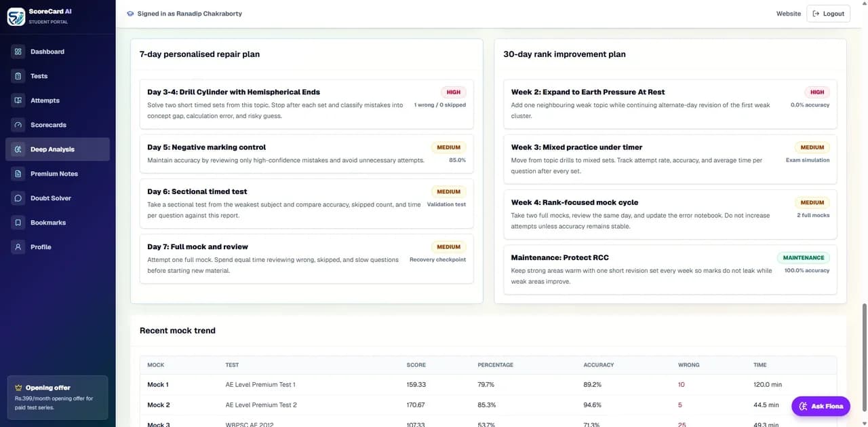Open the Website link

click(x=789, y=14)
